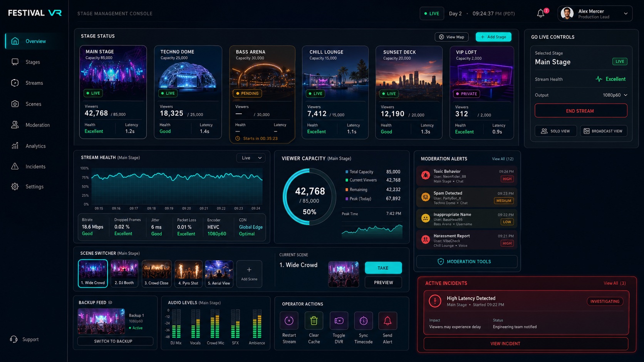The image size is (644, 362).
Task: Select the 2. DJ Booth scene
Action: [124, 274]
